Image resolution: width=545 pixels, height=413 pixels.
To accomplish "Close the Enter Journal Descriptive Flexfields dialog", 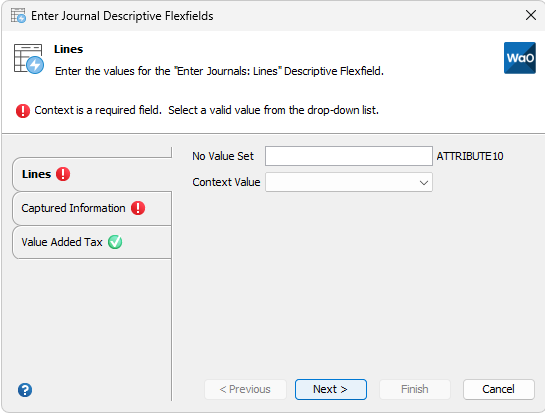I will 531,15.
